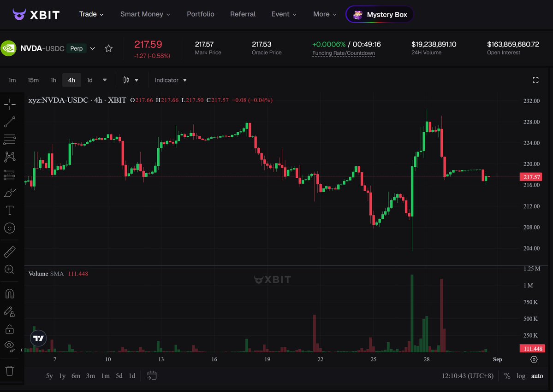Select the brush drawing tool

pyautogui.click(x=10, y=193)
